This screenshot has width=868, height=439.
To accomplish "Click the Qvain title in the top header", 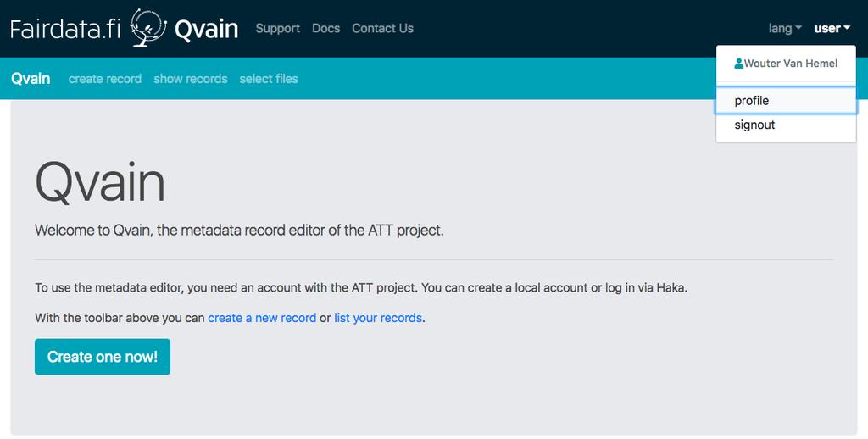I will 207,30.
